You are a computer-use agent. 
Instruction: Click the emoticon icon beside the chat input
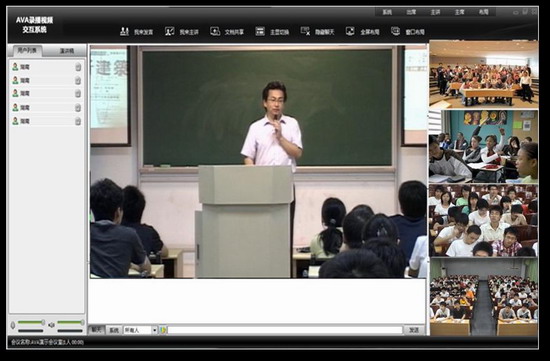coord(163,330)
